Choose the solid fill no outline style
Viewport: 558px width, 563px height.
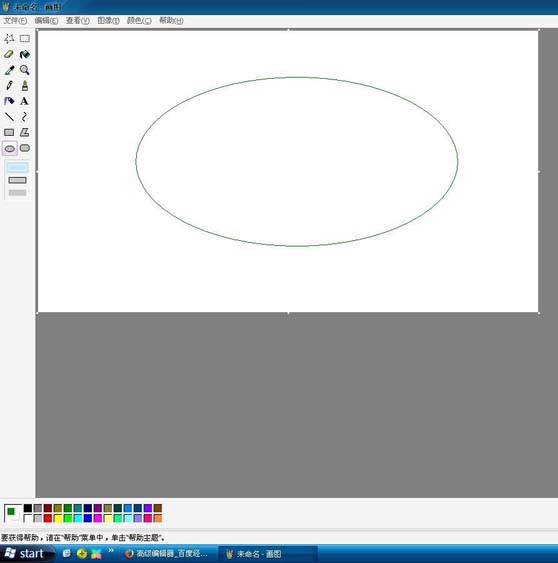click(x=18, y=193)
